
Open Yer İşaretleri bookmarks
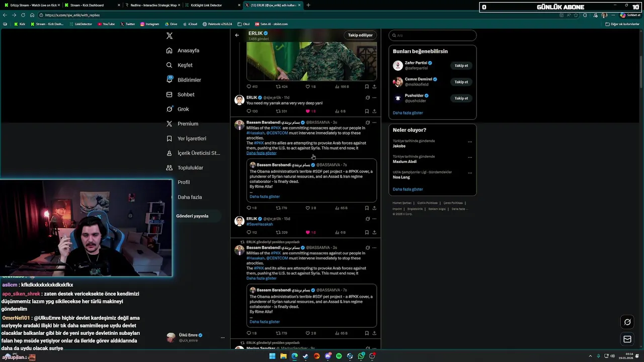point(186,138)
